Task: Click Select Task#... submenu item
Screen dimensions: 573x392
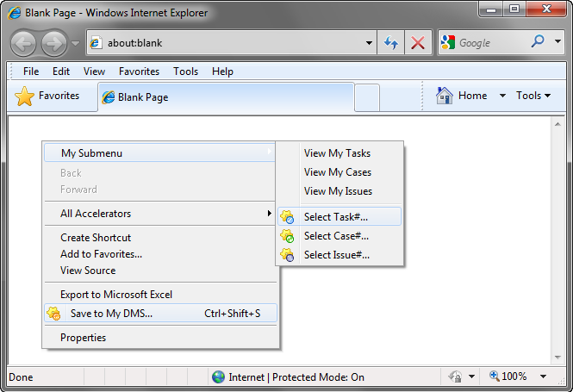Action: click(339, 216)
